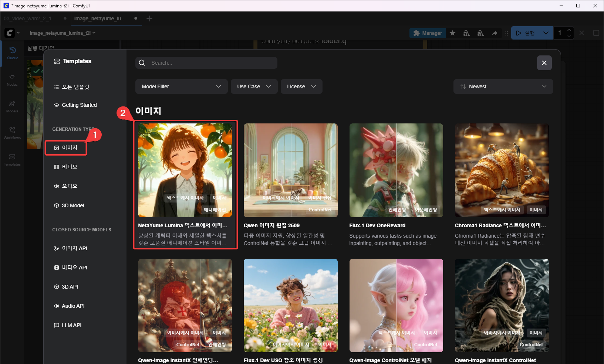604x364 pixels.
Task: Click the share arrow icon in toolbar
Action: coord(495,33)
